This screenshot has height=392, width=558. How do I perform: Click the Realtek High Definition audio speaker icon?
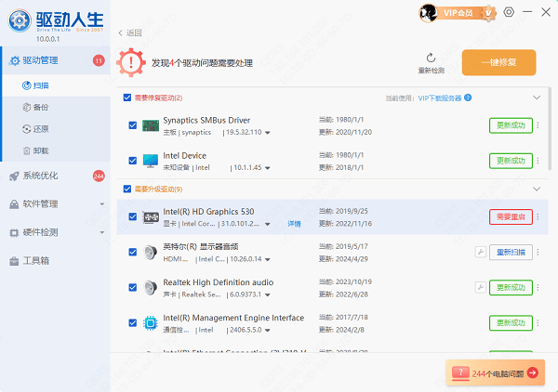pyautogui.click(x=151, y=288)
